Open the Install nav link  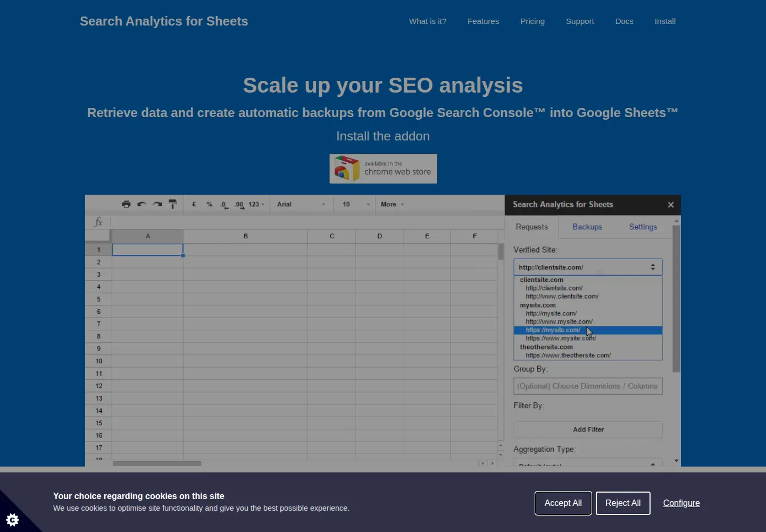click(665, 21)
